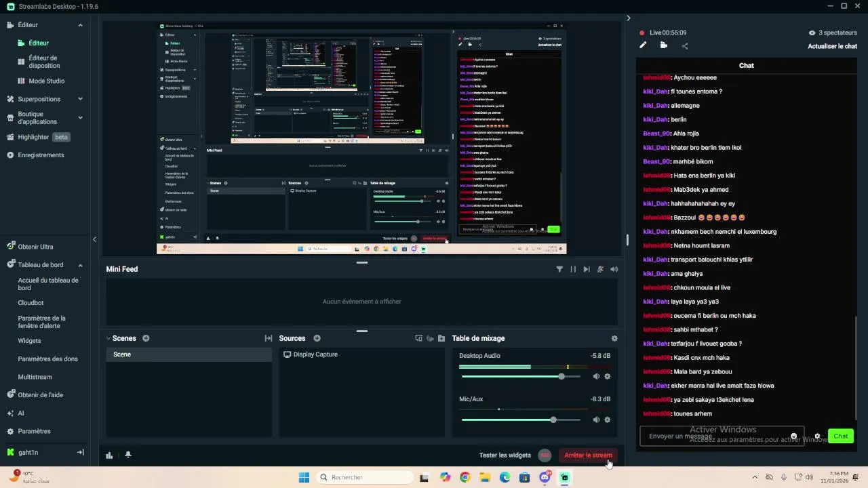Viewport: 868px width, 488px height.
Task: Click Rechercher taskbar search box
Action: point(364,477)
